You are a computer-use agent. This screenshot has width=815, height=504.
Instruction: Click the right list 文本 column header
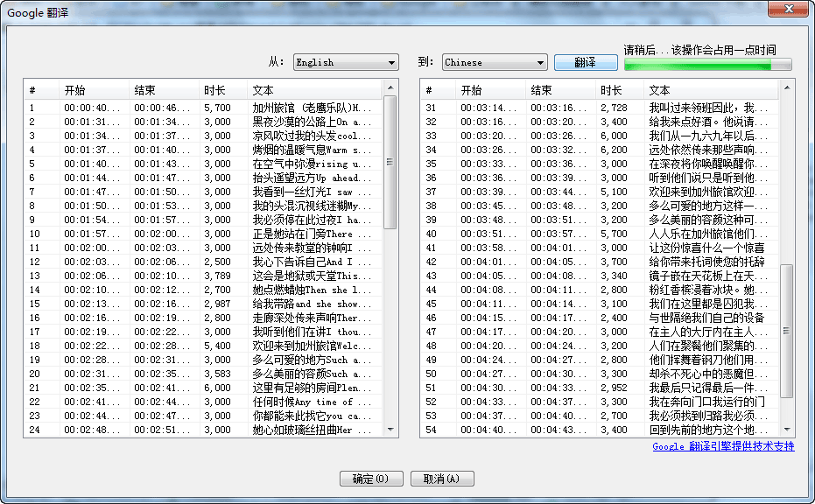pos(711,90)
